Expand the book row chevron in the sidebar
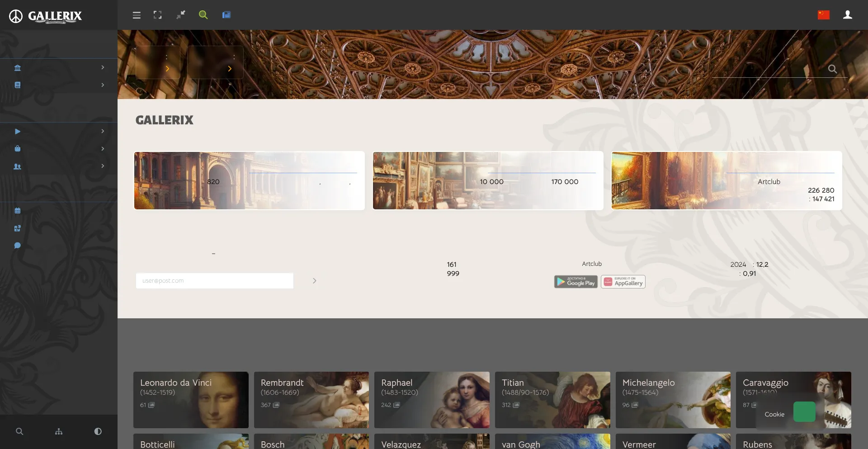Screen dimensions: 868x449 click(x=103, y=85)
